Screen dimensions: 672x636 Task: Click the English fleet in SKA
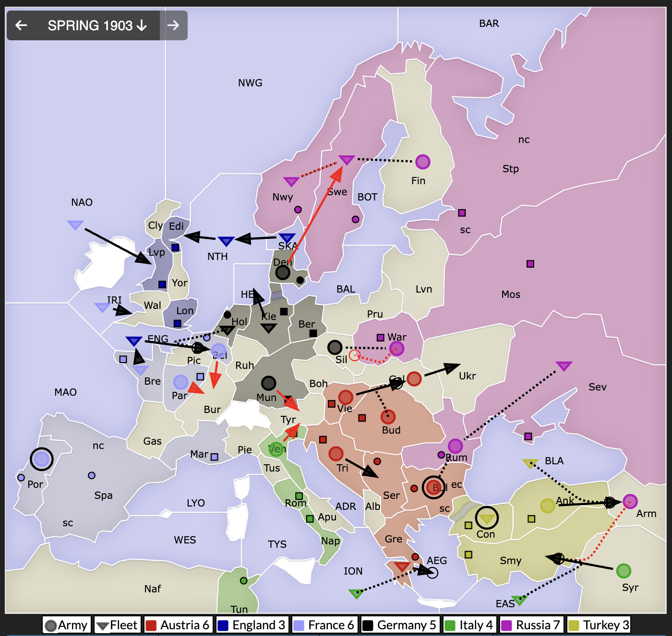[x=287, y=238]
